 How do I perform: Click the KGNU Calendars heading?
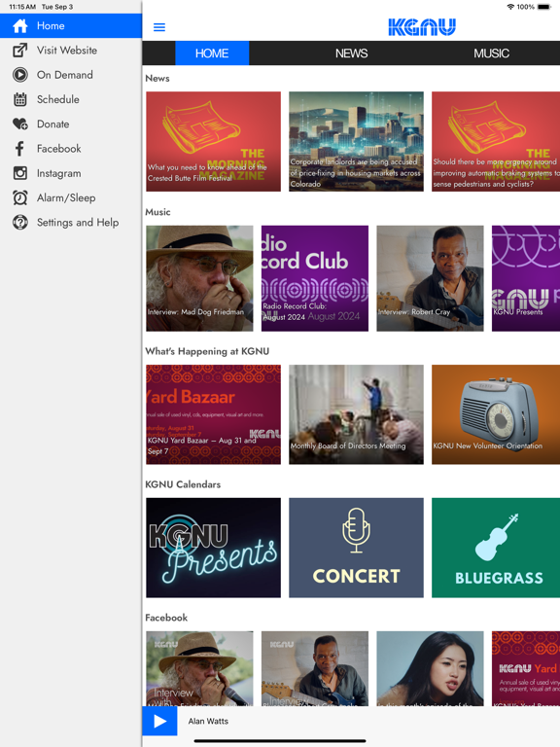(183, 484)
